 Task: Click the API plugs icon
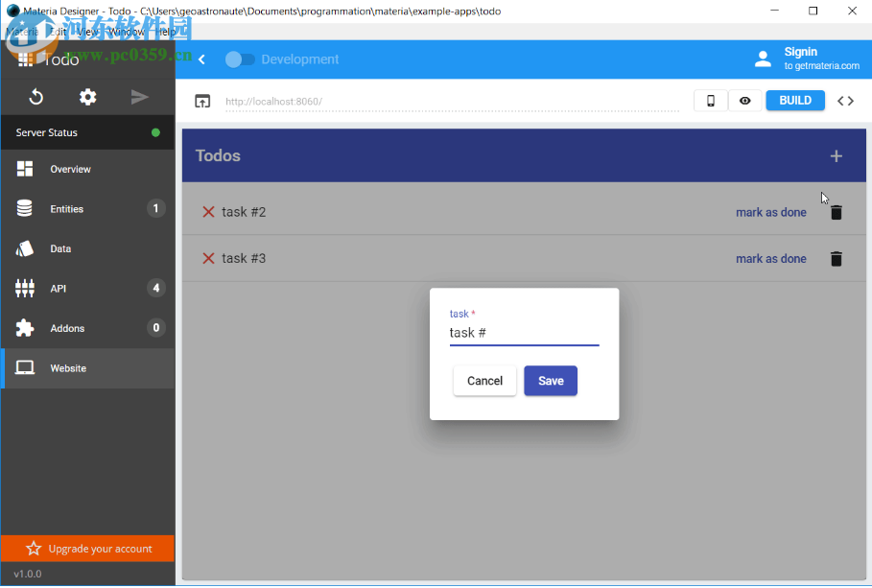coord(25,288)
